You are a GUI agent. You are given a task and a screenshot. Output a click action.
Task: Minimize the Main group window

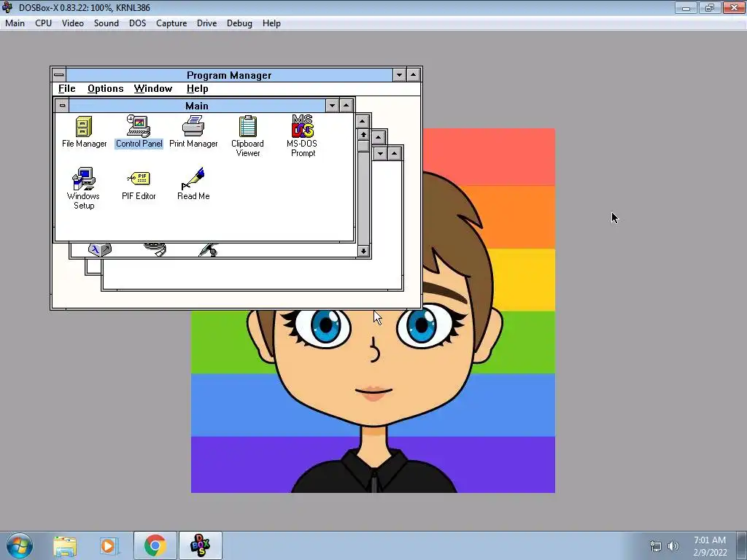(x=332, y=105)
